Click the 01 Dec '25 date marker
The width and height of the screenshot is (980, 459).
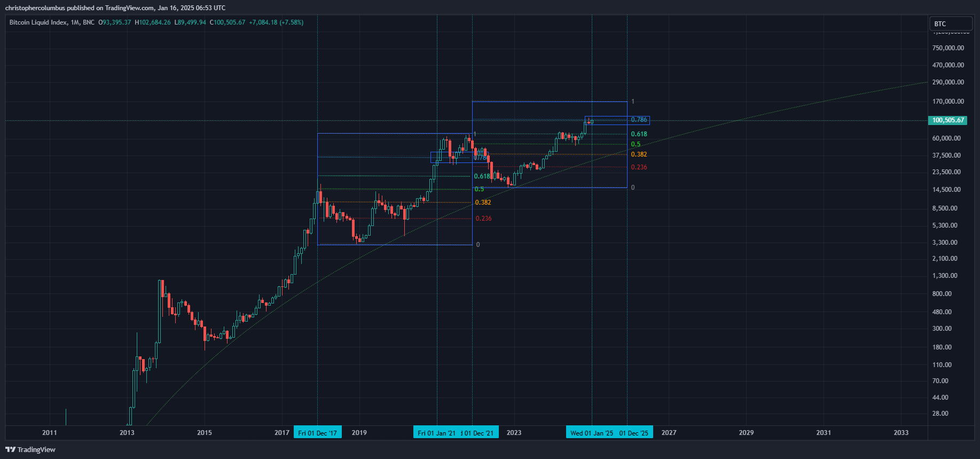pos(634,433)
